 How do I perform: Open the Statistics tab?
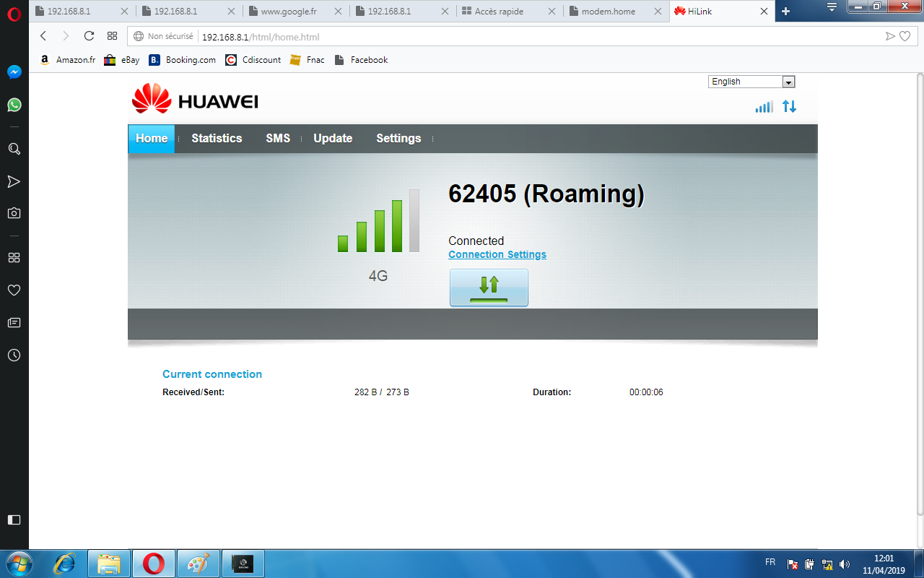pos(217,139)
